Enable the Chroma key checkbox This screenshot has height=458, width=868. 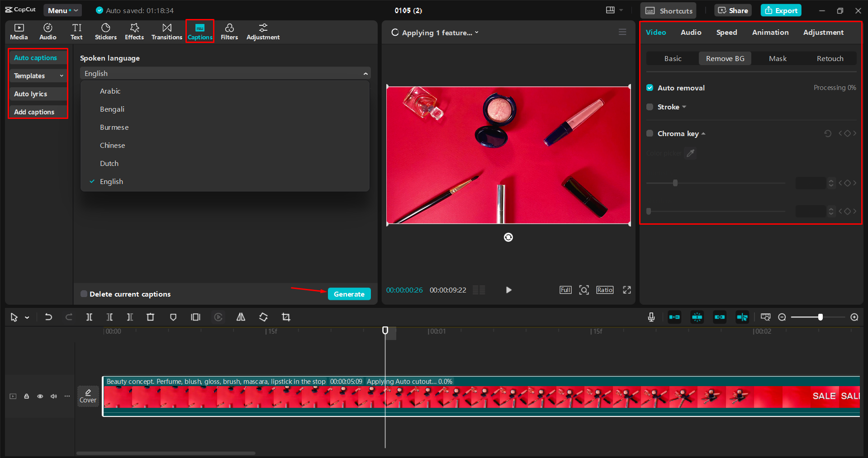(650, 133)
